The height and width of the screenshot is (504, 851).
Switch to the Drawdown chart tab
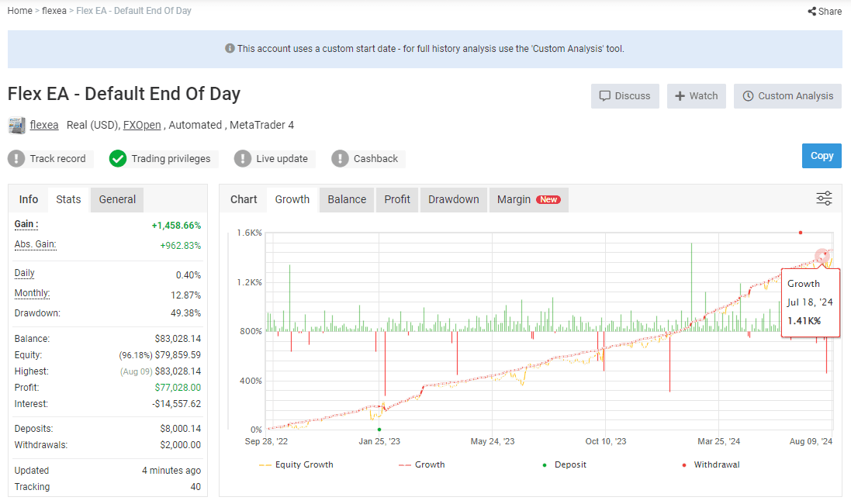pos(453,199)
